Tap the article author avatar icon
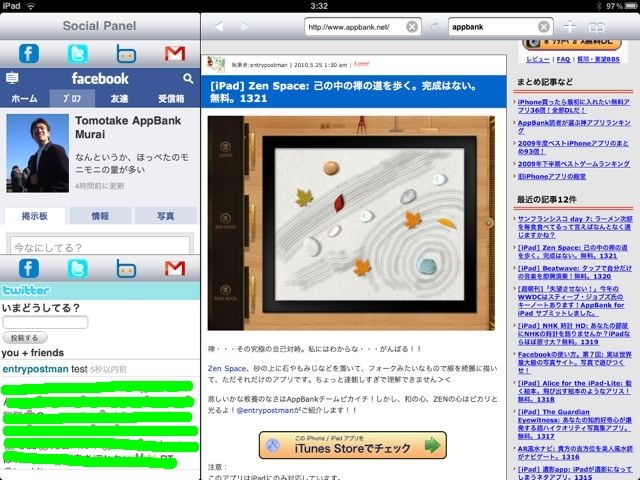The width and height of the screenshot is (640, 480). tap(216, 64)
